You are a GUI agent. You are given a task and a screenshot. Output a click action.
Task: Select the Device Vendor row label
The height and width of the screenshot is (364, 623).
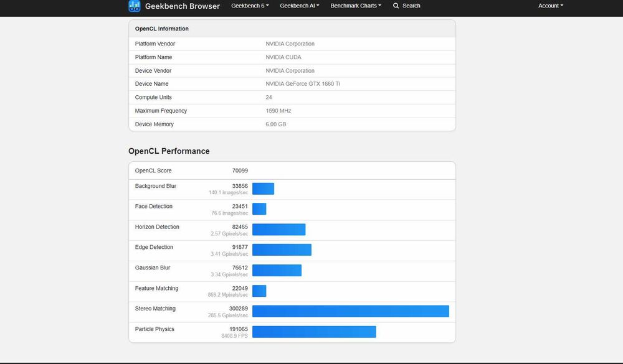click(153, 71)
